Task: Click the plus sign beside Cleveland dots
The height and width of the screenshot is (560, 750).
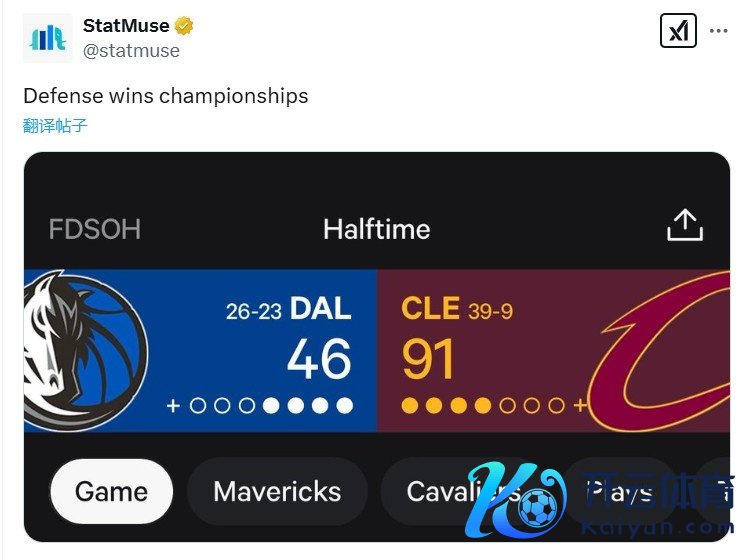Action: coord(580,406)
